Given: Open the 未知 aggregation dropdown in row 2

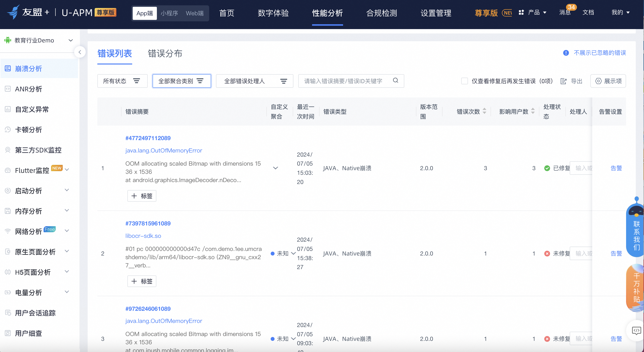Looking at the screenshot, I should pos(283,253).
